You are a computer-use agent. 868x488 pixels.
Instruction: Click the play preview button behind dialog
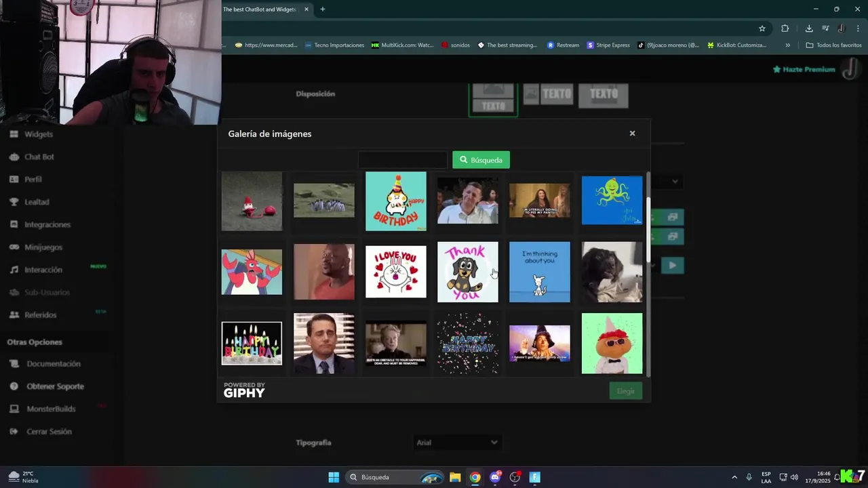pyautogui.click(x=672, y=266)
